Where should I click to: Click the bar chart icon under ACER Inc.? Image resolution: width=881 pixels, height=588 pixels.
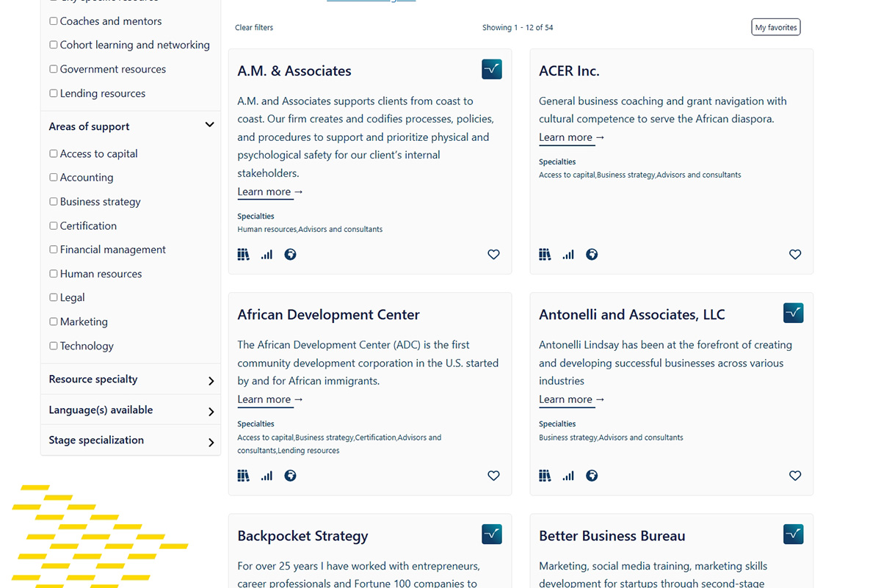pos(568,254)
